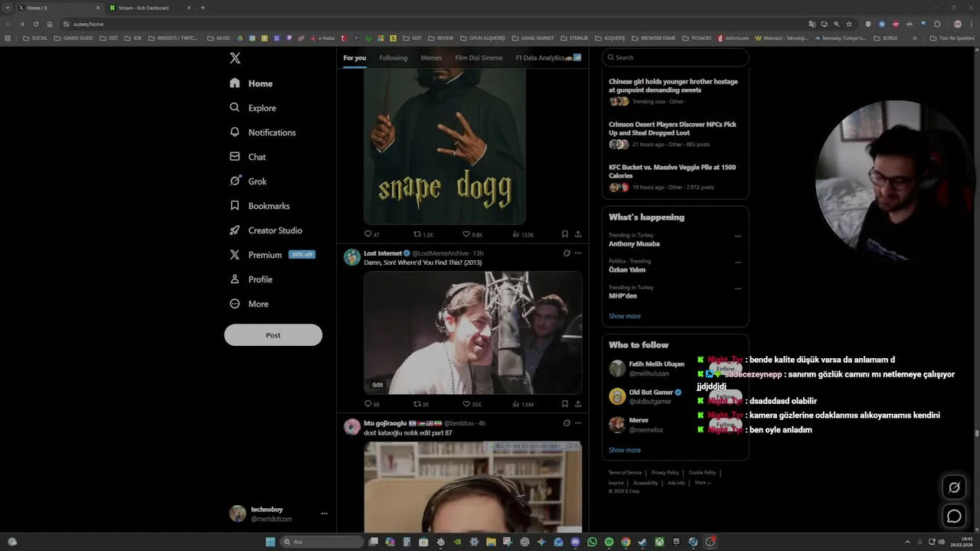980x551 pixels.
Task: Open Crimson Desert Players trending story
Action: coord(675,134)
